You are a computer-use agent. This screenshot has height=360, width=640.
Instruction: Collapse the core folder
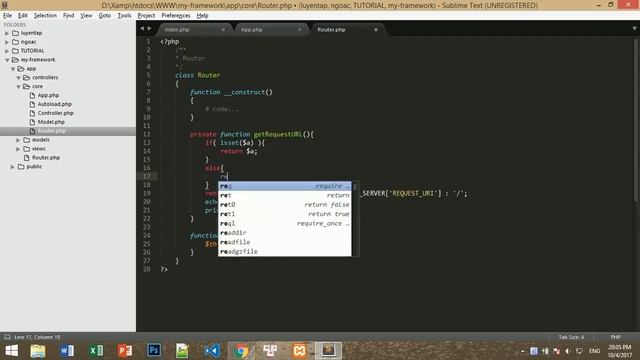18,87
